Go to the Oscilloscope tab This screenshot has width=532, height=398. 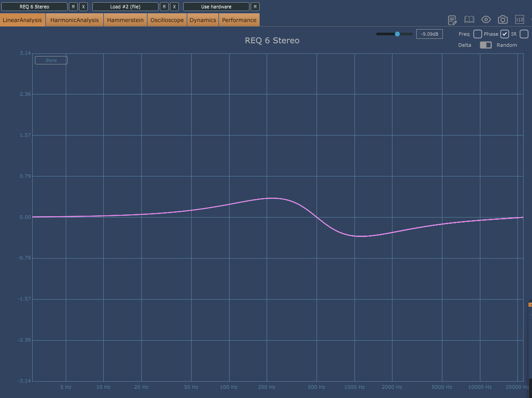[167, 20]
